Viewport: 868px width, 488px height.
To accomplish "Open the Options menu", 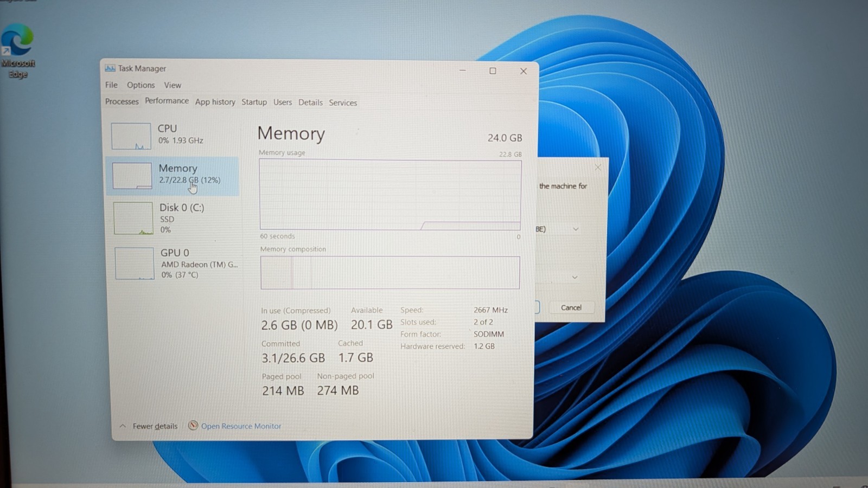I will 141,85.
